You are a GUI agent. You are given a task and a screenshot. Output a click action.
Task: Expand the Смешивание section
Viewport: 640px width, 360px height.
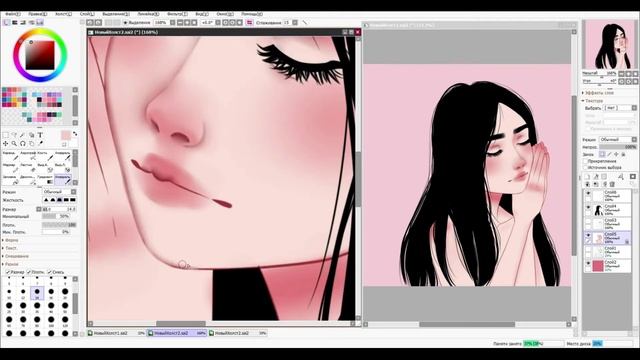point(16,256)
